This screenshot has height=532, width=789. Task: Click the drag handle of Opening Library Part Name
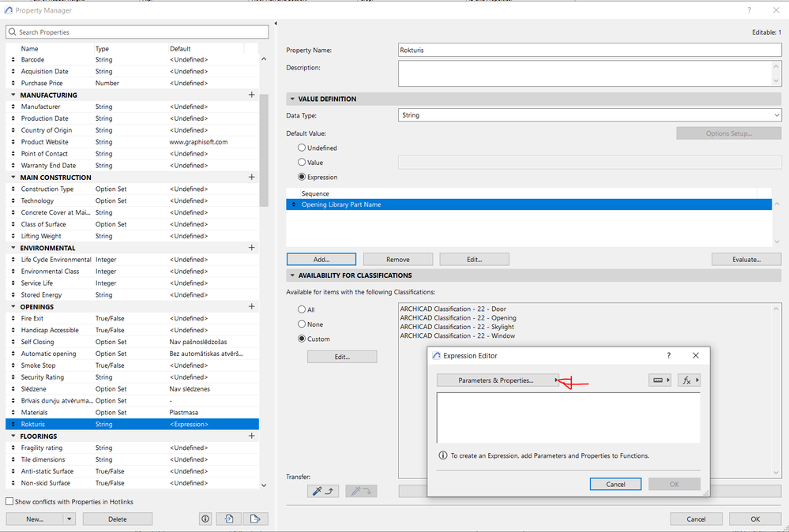pyautogui.click(x=294, y=204)
